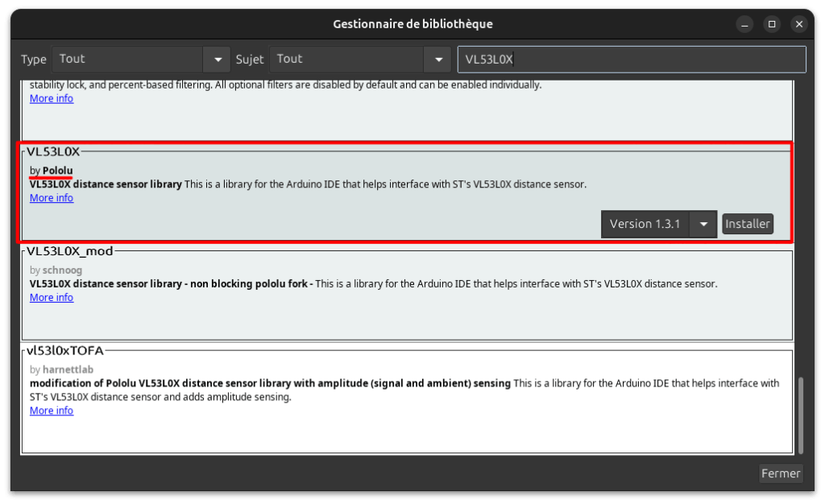Click the VL53L0X library title
Image resolution: width=825 pixels, height=504 pixels.
(x=53, y=152)
